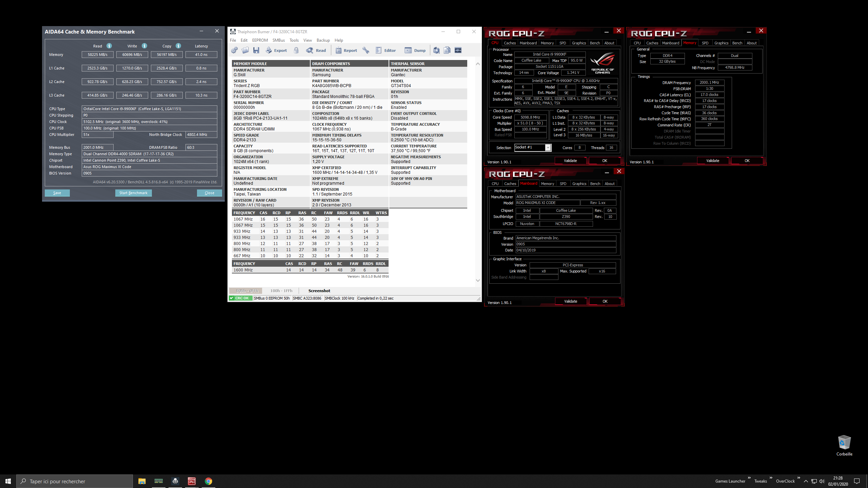The width and height of the screenshot is (868, 488).
Task: Click the Start Benchmark button
Action: point(133,193)
